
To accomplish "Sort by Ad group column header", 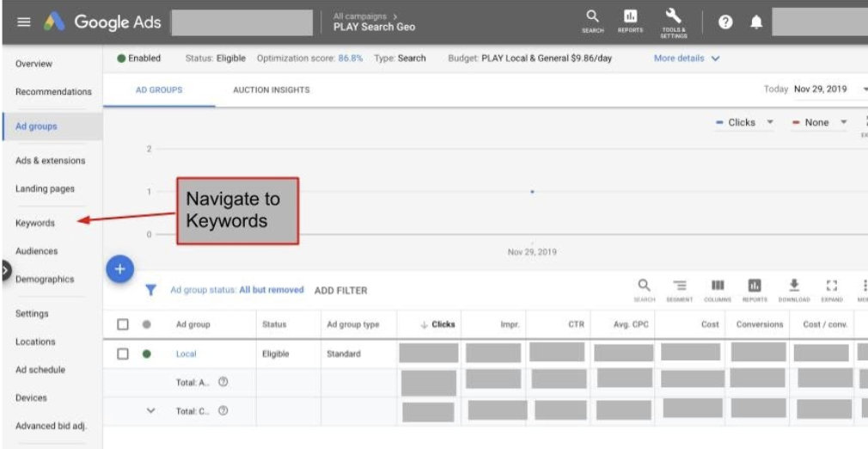I will 193,325.
